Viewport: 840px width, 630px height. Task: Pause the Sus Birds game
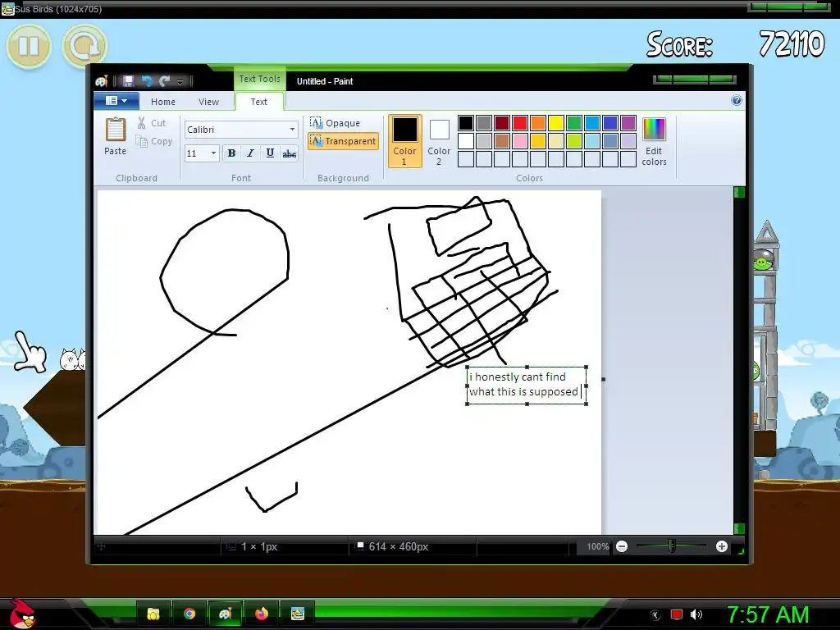(x=29, y=46)
